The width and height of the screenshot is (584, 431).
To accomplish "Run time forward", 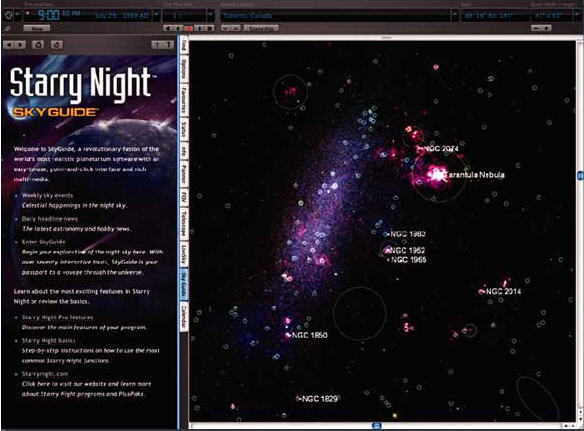I will (x=199, y=28).
